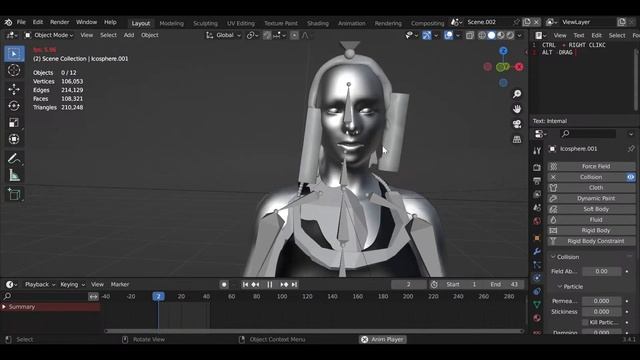
Task: Switch to the Animation workspace tab
Action: [352, 23]
